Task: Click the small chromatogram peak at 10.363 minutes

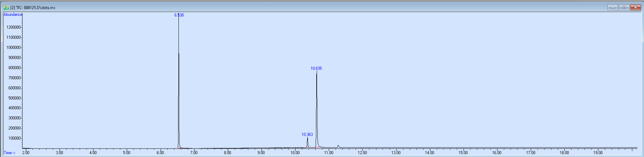Action: pos(308,143)
